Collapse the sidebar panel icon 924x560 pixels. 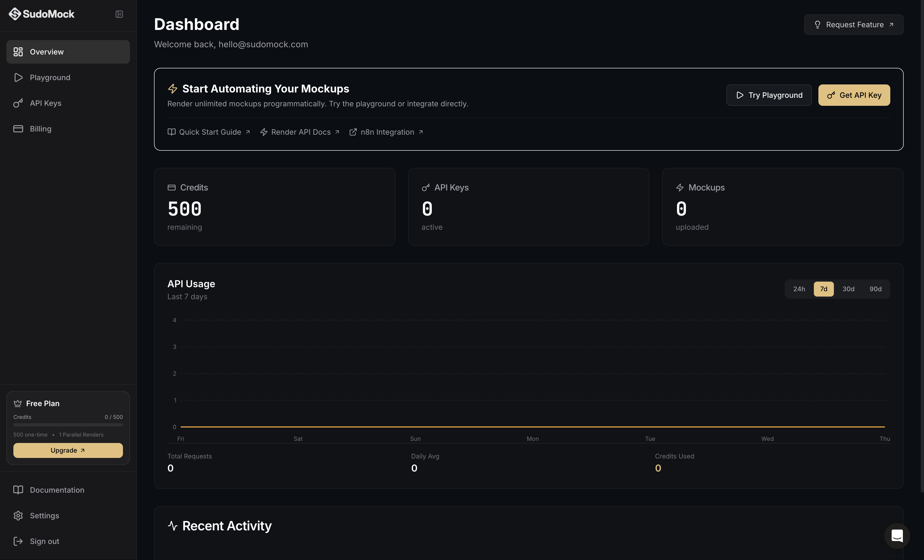tap(119, 14)
